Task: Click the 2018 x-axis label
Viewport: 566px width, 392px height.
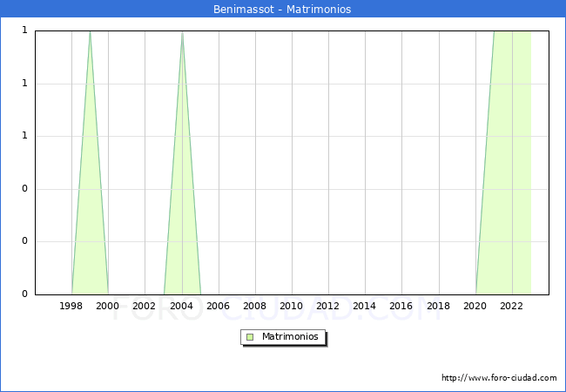Action: pyautogui.click(x=439, y=306)
